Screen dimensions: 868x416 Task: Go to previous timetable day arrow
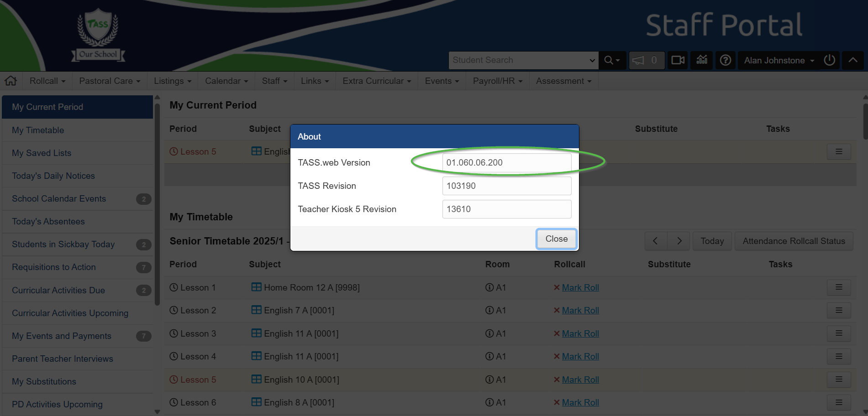pyautogui.click(x=656, y=241)
